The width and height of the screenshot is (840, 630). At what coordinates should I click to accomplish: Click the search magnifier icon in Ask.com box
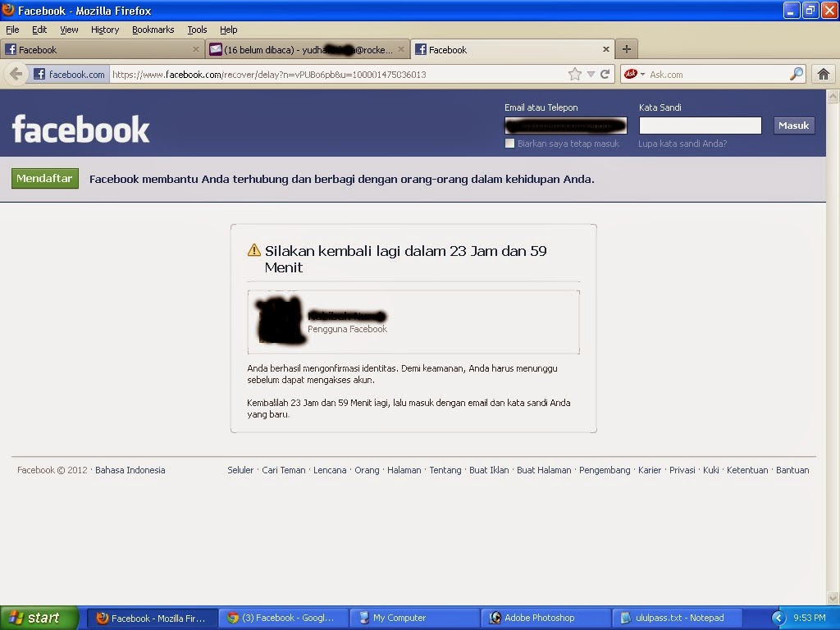pyautogui.click(x=797, y=74)
